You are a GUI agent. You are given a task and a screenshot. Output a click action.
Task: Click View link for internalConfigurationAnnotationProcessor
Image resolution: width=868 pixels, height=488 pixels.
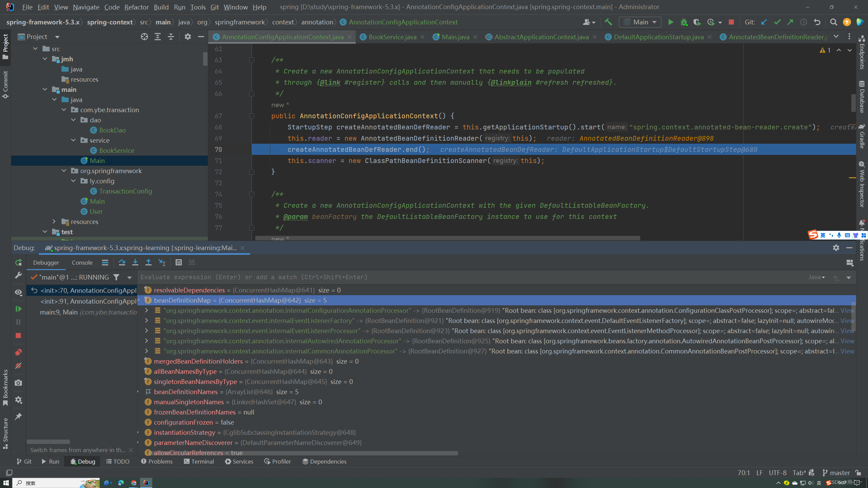pyautogui.click(x=847, y=310)
